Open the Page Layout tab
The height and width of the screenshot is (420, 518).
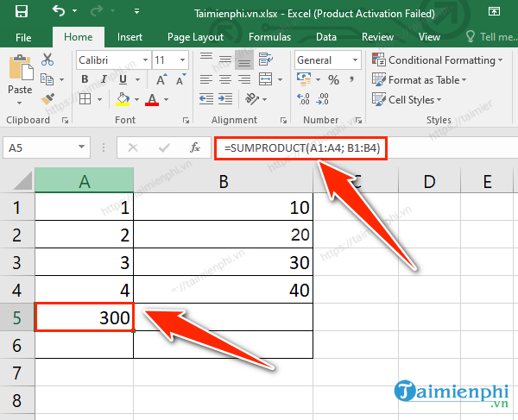(x=195, y=37)
